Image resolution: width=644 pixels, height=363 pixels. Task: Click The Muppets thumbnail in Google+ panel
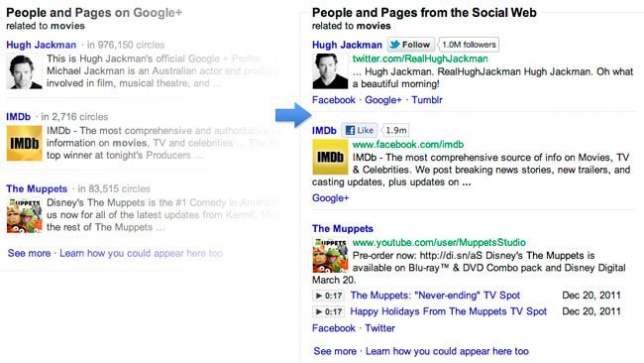(24, 215)
